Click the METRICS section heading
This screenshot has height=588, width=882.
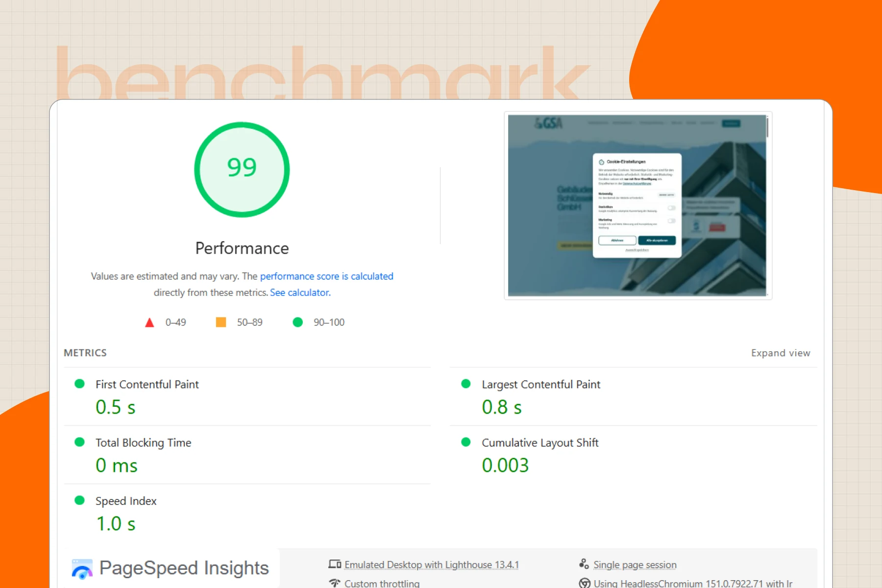[x=85, y=353]
